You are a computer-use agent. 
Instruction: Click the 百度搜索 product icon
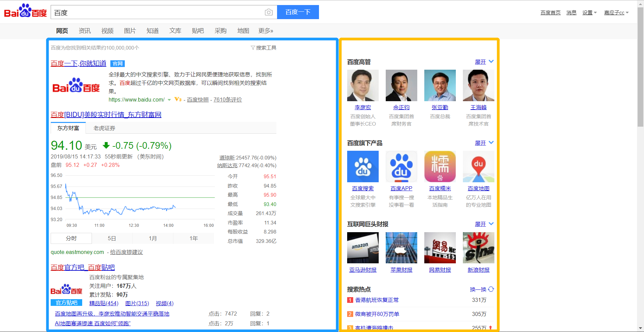(x=363, y=167)
